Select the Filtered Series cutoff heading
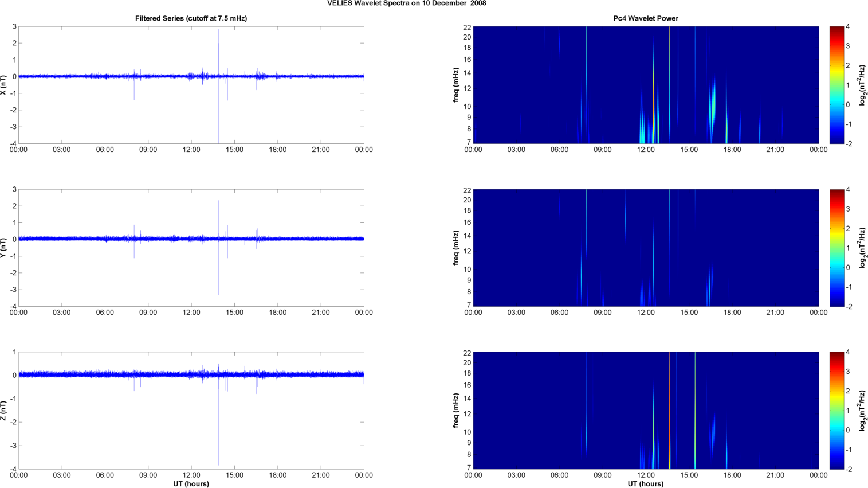Image resolution: width=868 pixels, height=488 pixels. 191,18
